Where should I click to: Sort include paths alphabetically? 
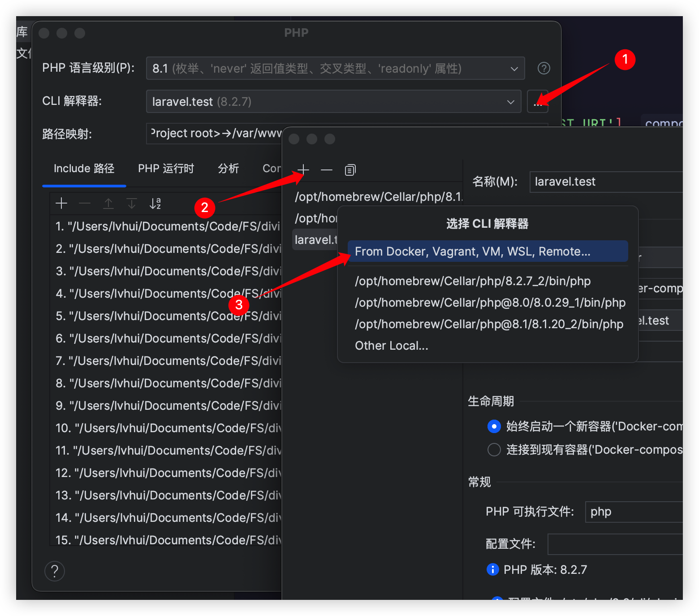pyautogui.click(x=155, y=204)
